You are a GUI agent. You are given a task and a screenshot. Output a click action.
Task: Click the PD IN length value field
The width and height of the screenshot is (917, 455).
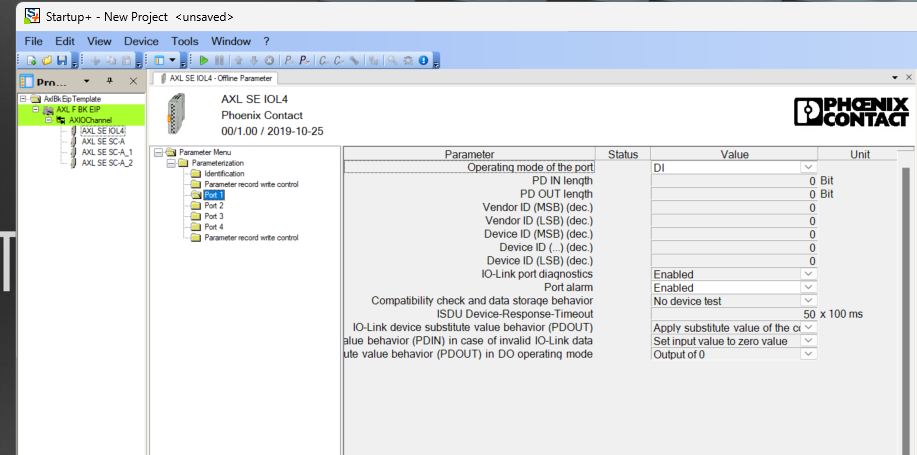pos(734,181)
